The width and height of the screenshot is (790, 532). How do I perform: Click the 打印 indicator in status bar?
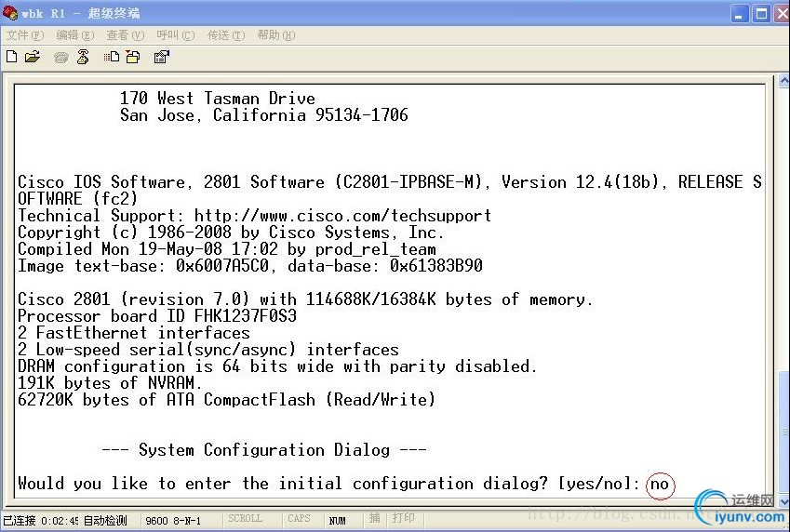click(404, 519)
